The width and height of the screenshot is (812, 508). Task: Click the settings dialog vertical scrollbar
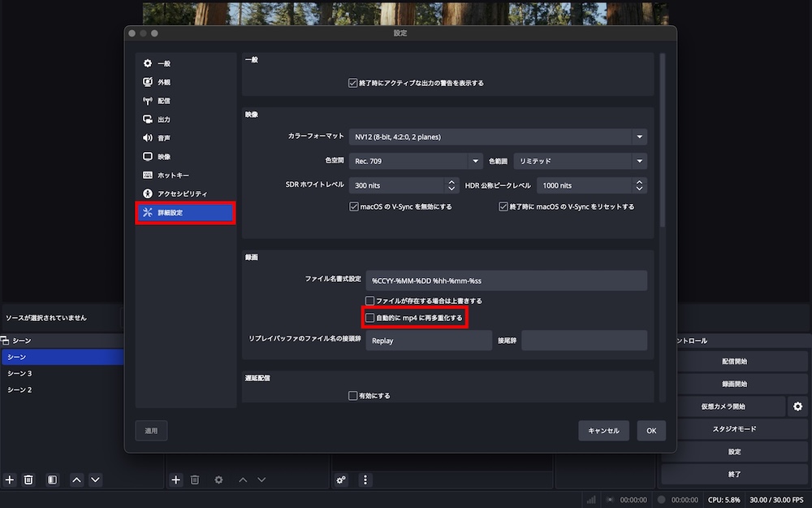click(x=663, y=140)
